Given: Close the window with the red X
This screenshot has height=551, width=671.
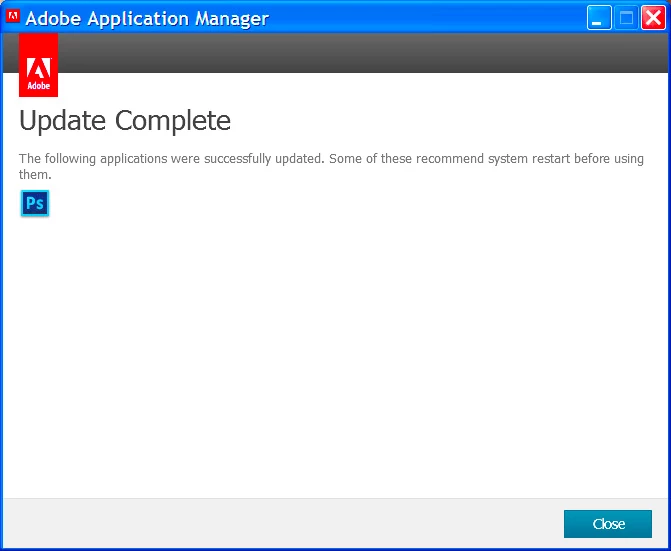Looking at the screenshot, I should click(653, 18).
